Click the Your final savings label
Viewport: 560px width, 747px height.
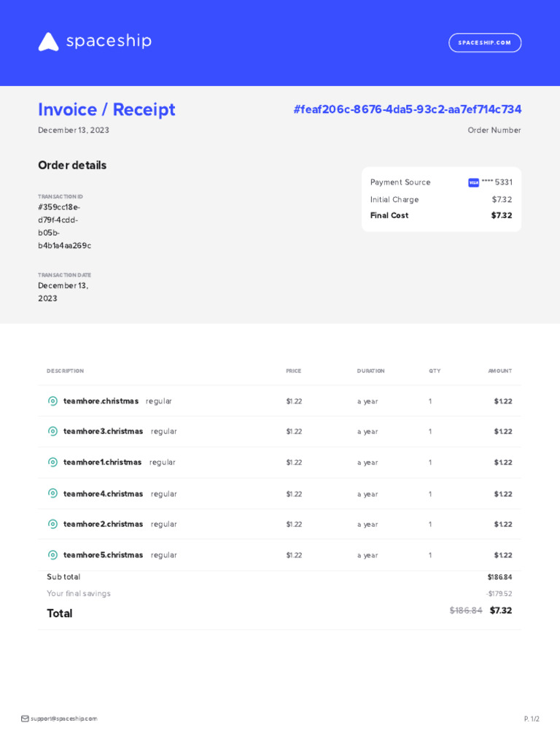[79, 593]
